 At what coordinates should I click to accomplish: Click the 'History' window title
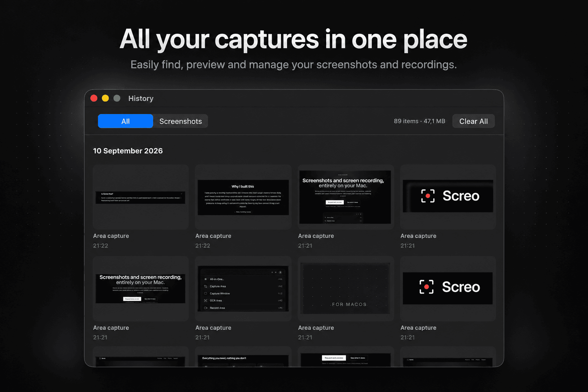(x=141, y=98)
